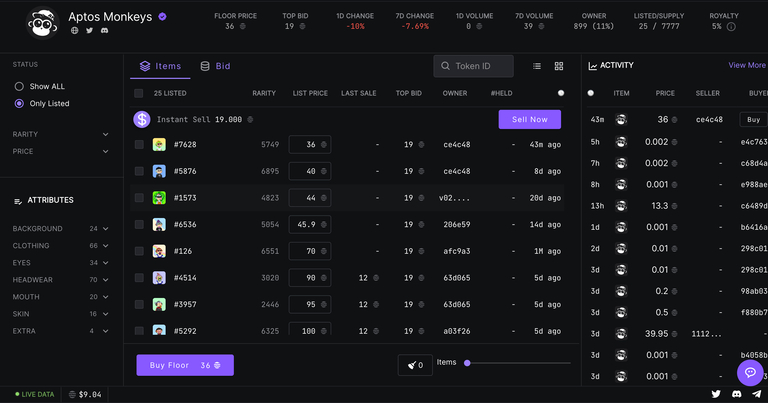The width and height of the screenshot is (768, 403).
Task: Open the Items tab
Action: [x=160, y=66]
